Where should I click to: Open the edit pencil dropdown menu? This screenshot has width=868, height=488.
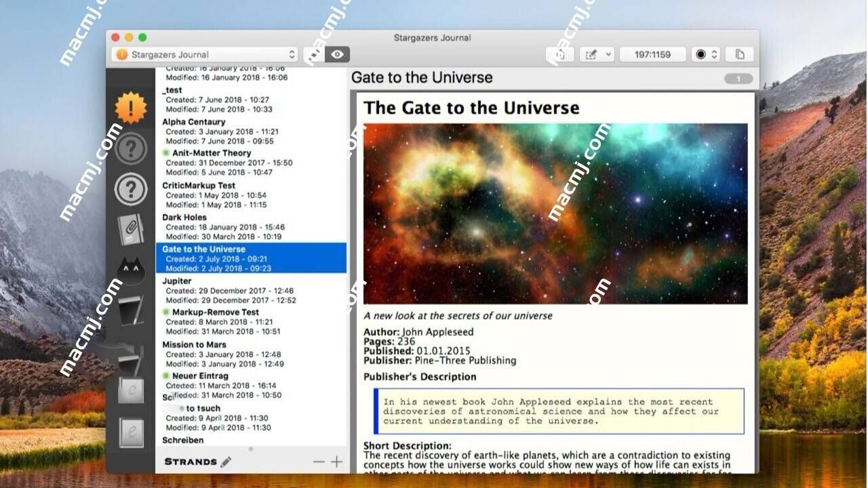[x=598, y=54]
